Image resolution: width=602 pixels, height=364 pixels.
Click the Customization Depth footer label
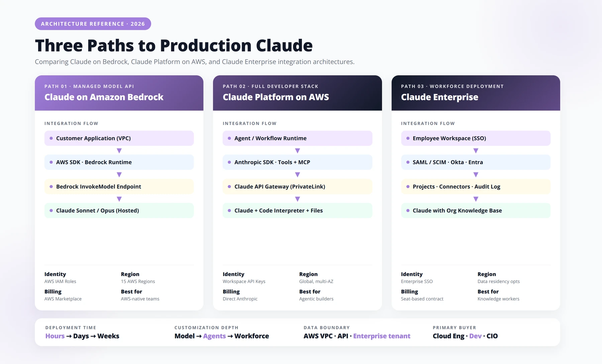[x=206, y=328]
